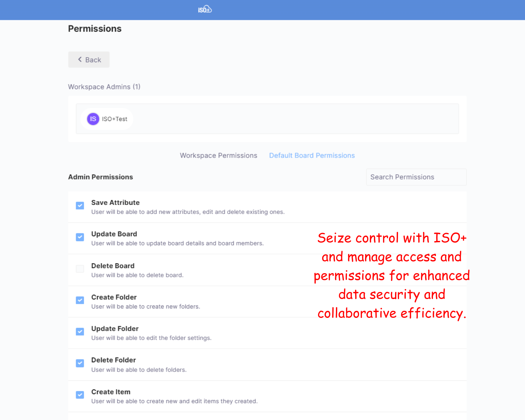Switch to Workspace Permissions tab
The image size is (525, 420).
coord(218,156)
